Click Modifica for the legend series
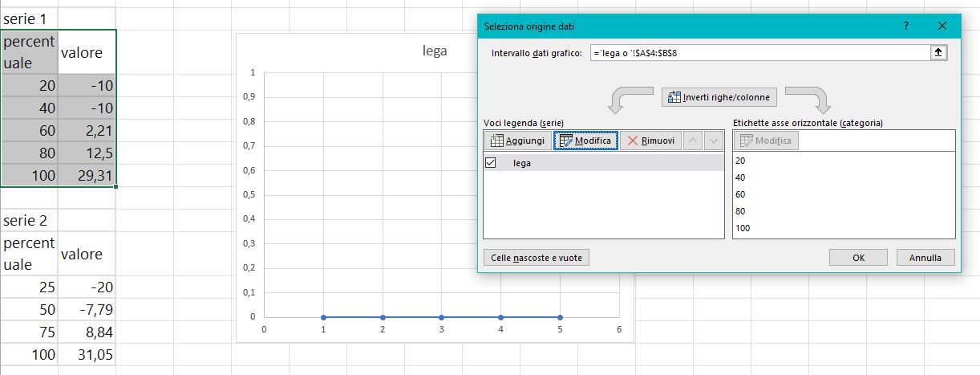Screen dimensions: 980x375 click(585, 141)
